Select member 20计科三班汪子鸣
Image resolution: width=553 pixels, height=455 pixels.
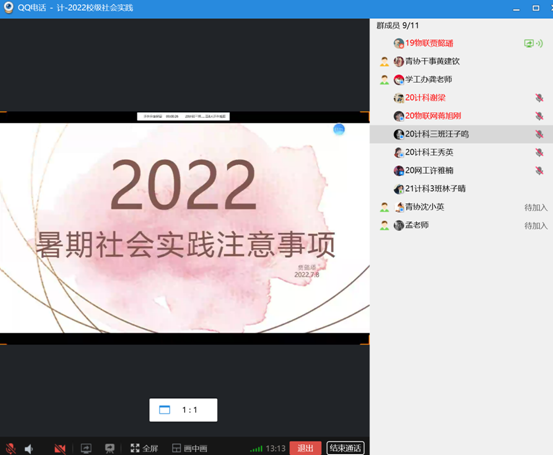[461, 134]
